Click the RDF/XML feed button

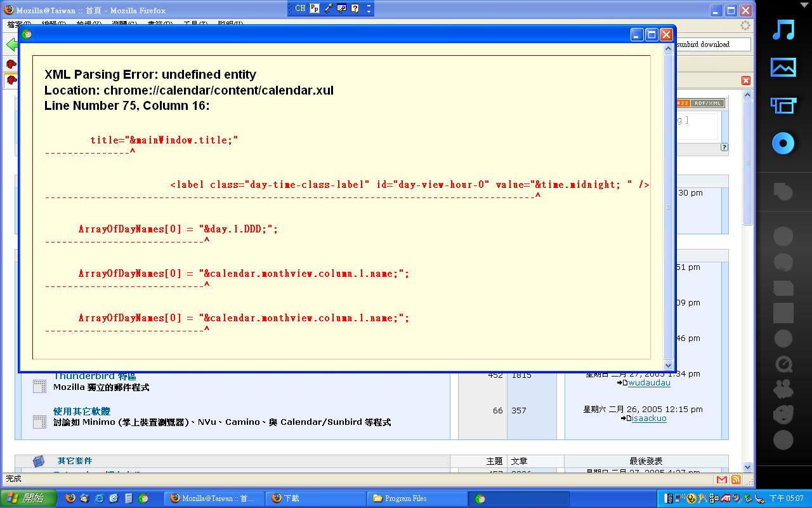(707, 103)
